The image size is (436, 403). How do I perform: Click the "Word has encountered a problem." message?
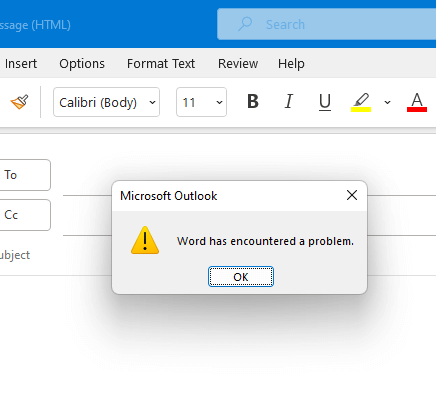(265, 241)
